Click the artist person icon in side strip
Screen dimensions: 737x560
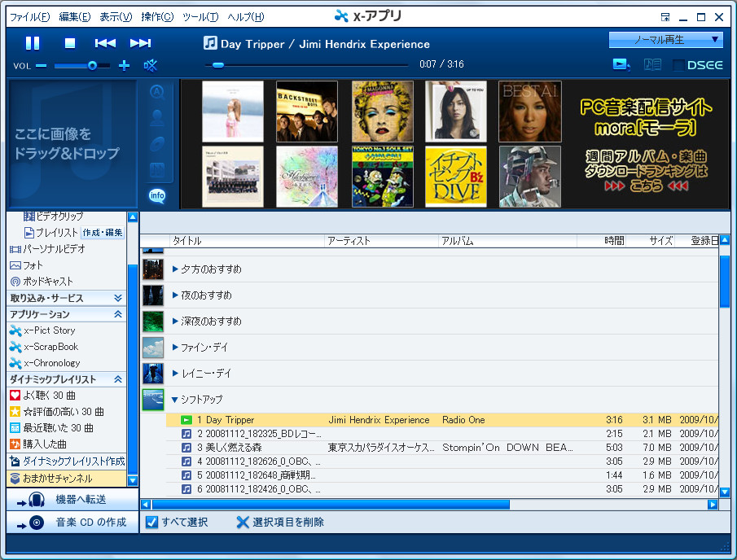click(157, 118)
